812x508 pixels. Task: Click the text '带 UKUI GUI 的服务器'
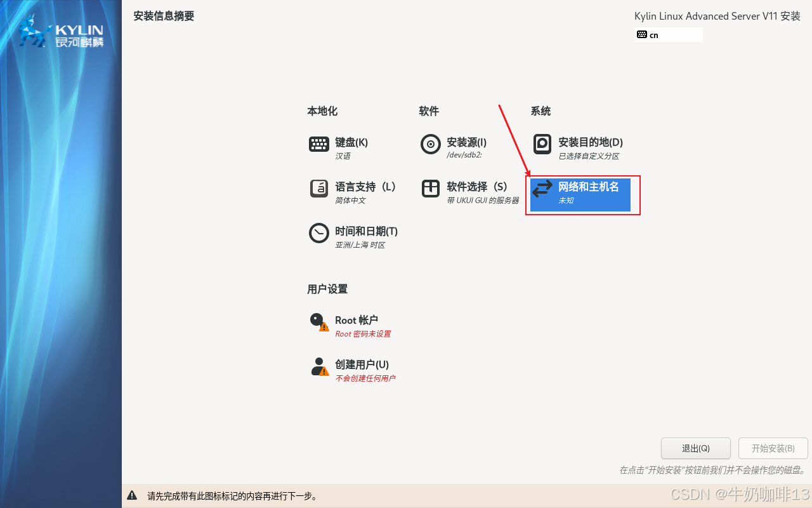tap(483, 201)
